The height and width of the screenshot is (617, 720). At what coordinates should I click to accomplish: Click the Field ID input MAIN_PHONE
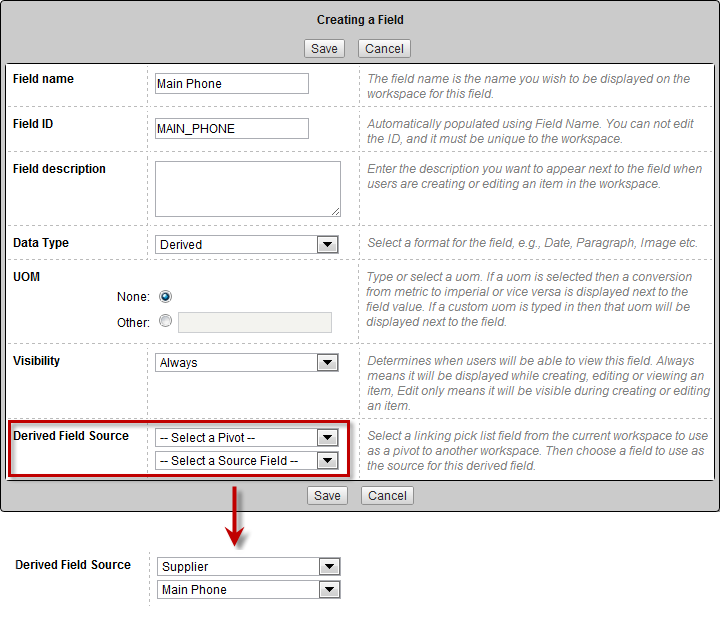(232, 129)
